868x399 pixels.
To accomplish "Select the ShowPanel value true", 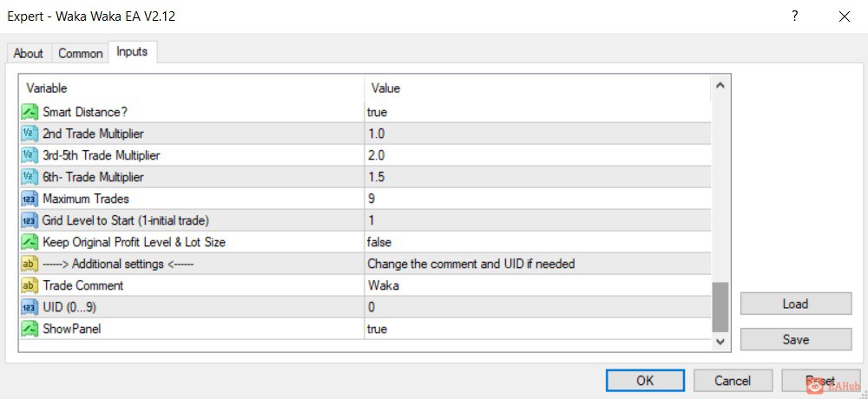I will click(x=377, y=329).
